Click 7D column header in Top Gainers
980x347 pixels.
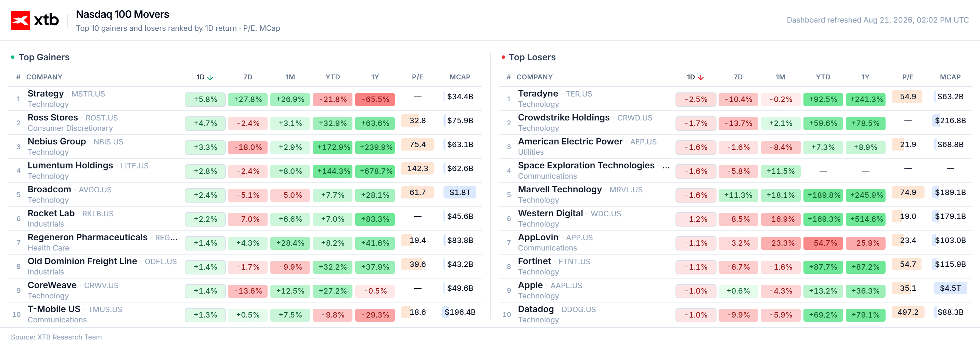[x=248, y=77]
